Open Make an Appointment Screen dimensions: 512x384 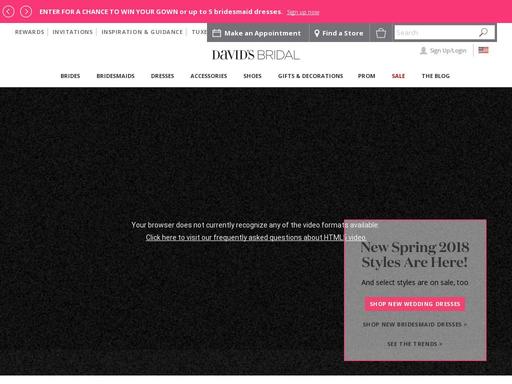tap(258, 33)
